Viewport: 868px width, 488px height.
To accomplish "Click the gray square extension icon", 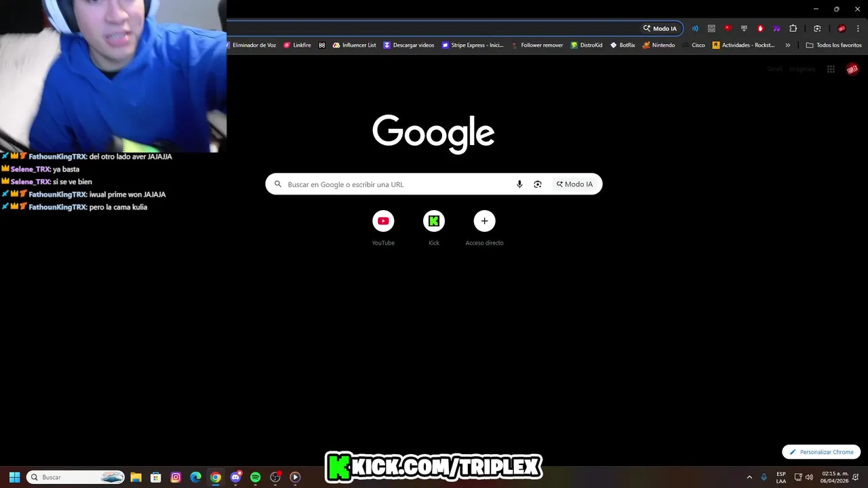I will (x=711, y=28).
